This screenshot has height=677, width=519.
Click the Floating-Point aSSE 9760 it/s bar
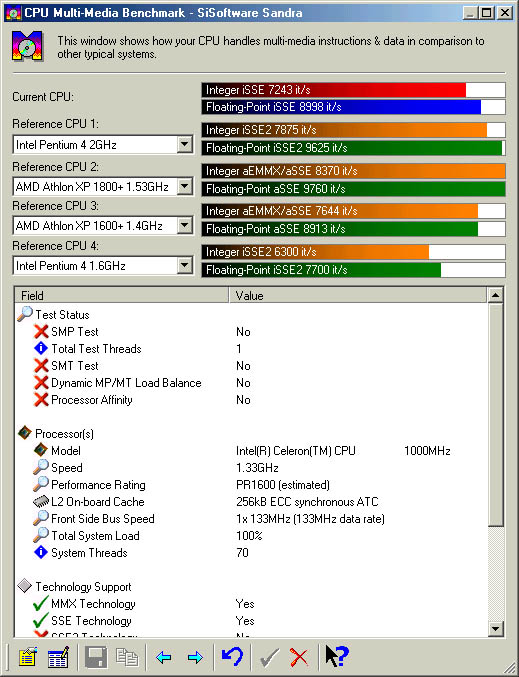pos(353,189)
